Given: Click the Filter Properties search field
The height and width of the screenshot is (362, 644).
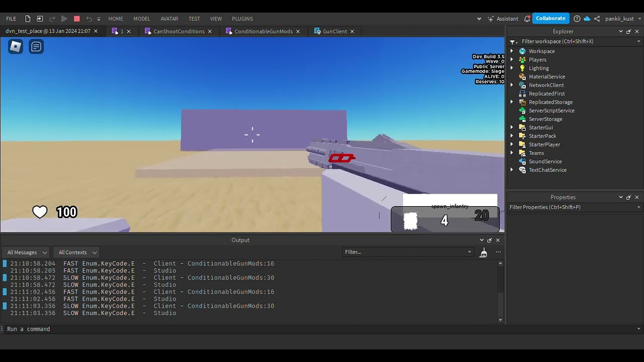Looking at the screenshot, I should [x=573, y=207].
